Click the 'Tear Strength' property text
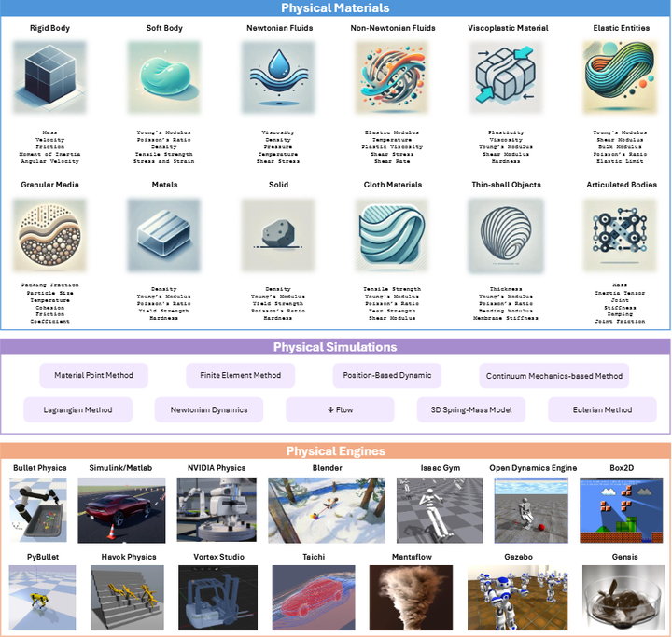 click(x=392, y=311)
